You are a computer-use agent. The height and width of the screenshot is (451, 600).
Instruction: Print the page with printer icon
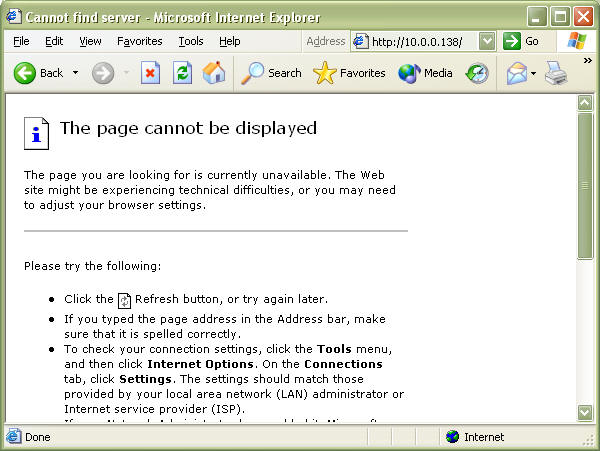point(557,73)
